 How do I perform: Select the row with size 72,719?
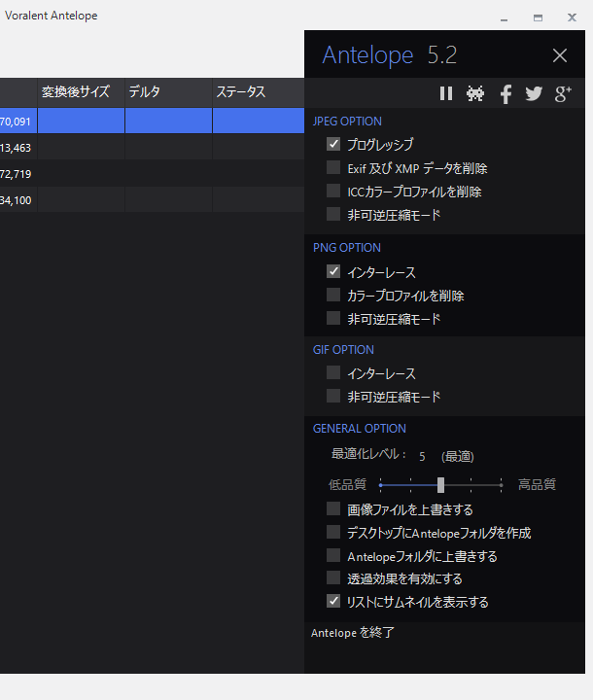(152, 174)
